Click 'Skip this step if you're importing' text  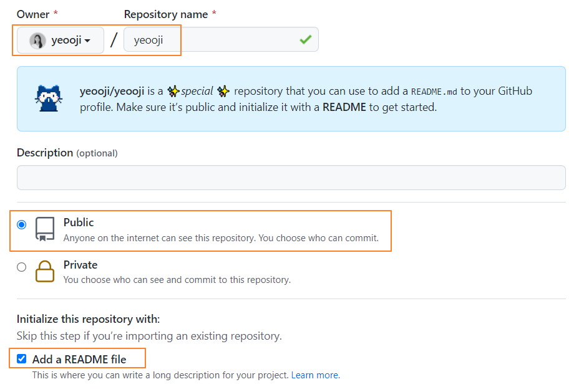pos(149,336)
